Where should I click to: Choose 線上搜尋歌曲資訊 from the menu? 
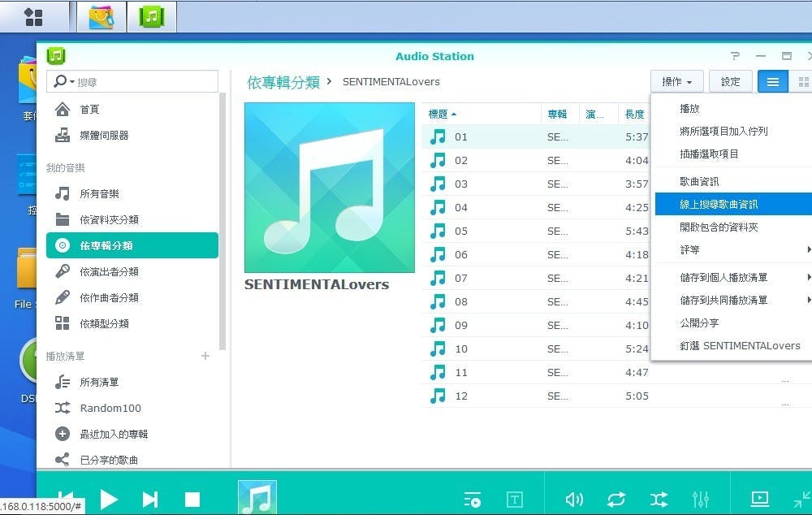tap(720, 204)
